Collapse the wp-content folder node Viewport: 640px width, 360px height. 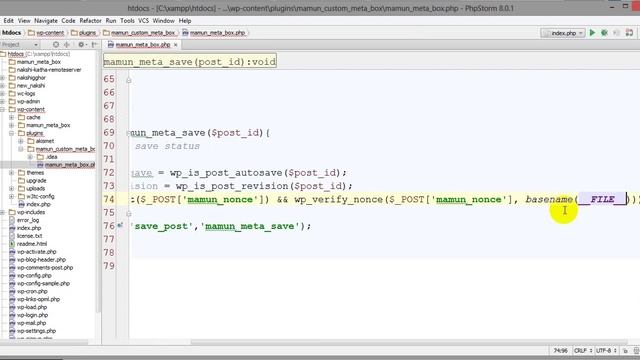click(x=3, y=109)
